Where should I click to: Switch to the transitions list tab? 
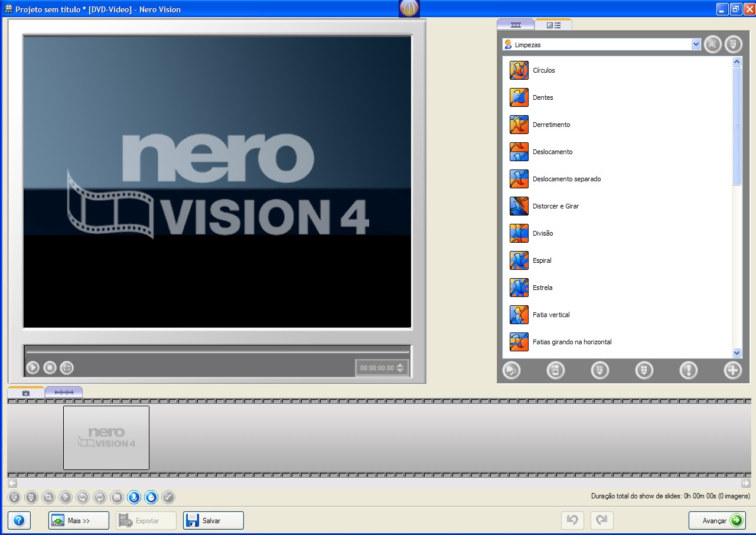553,25
